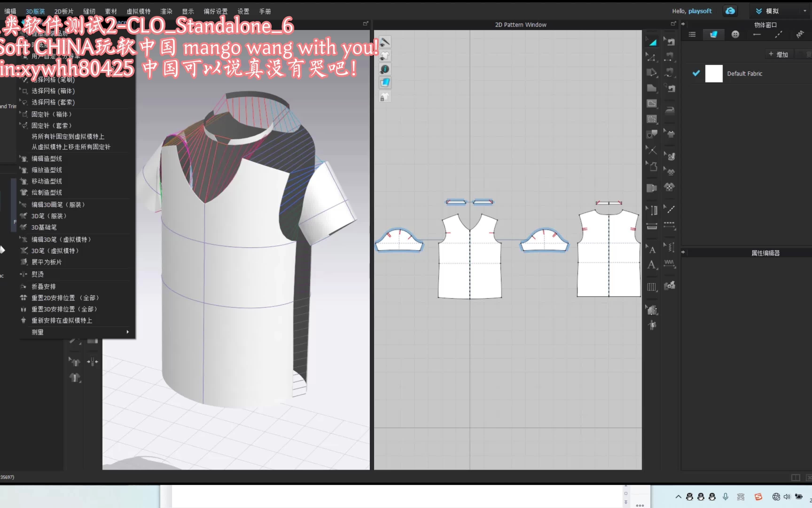Open the Scene list tab in Object Browser
This screenshot has width=812, height=508.
(692, 34)
